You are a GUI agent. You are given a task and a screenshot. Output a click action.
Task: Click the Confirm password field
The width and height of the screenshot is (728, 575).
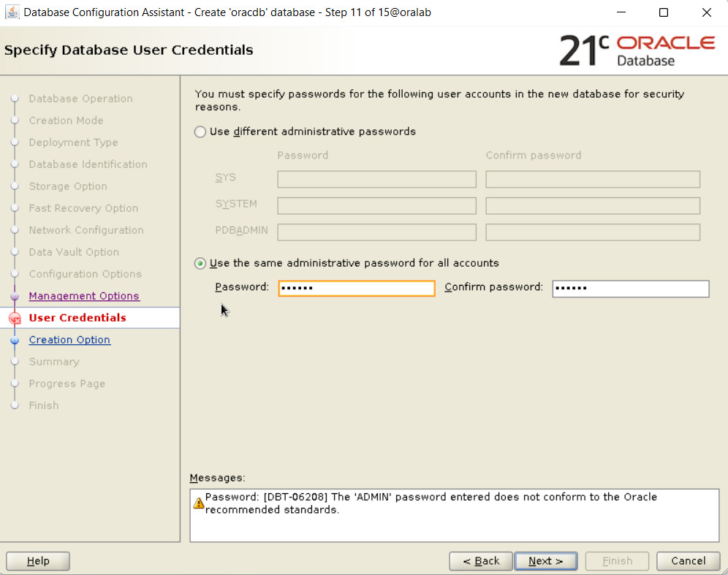click(630, 288)
